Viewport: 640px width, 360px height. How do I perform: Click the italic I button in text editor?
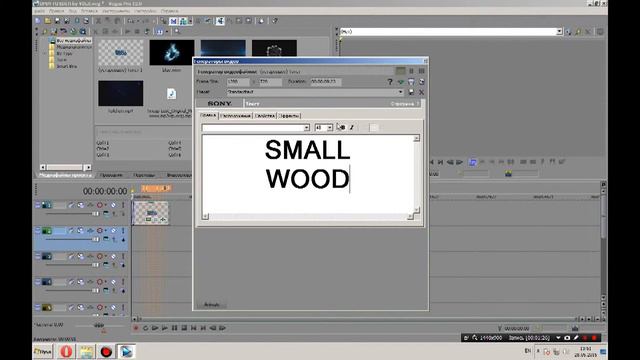click(x=351, y=127)
